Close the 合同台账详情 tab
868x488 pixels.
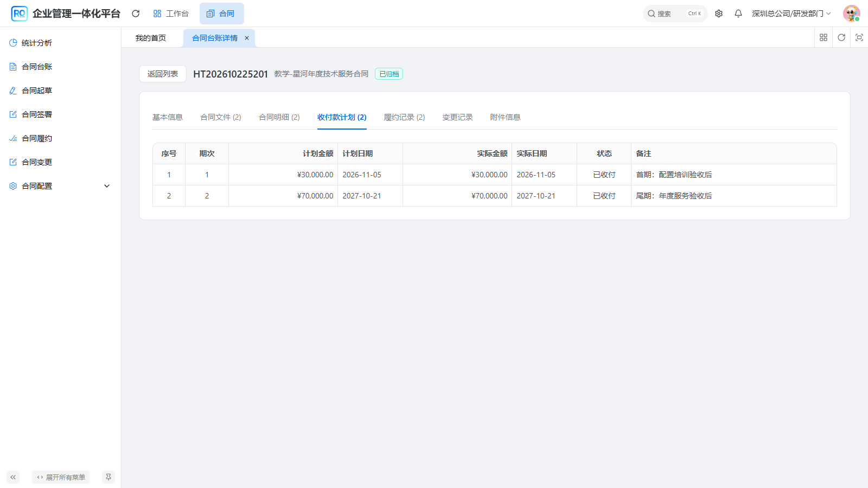click(x=247, y=38)
